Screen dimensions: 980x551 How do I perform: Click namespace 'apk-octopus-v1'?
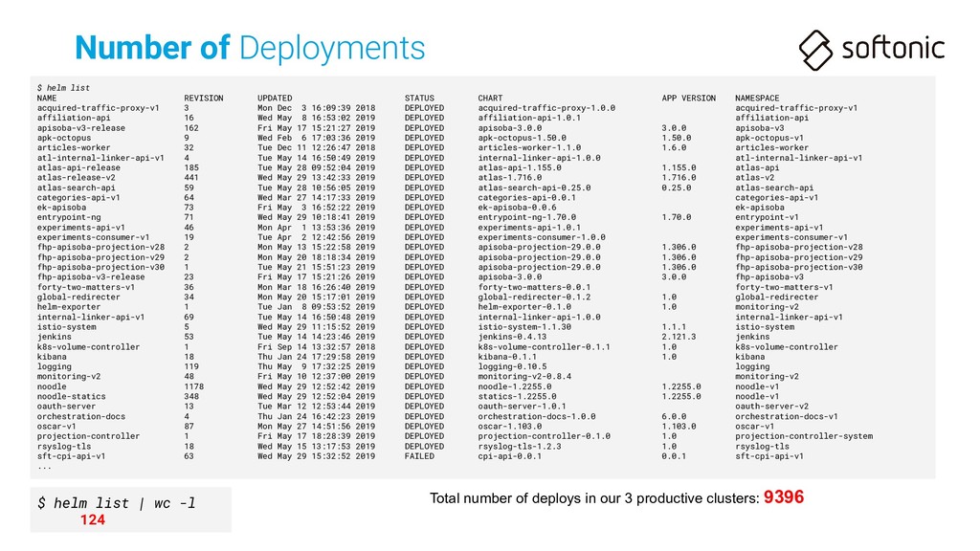pos(769,138)
